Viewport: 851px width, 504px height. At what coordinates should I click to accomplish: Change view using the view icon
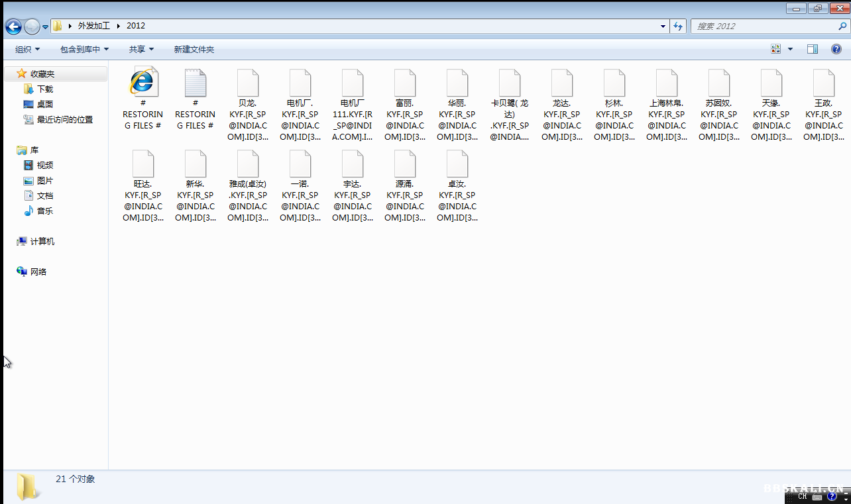775,49
